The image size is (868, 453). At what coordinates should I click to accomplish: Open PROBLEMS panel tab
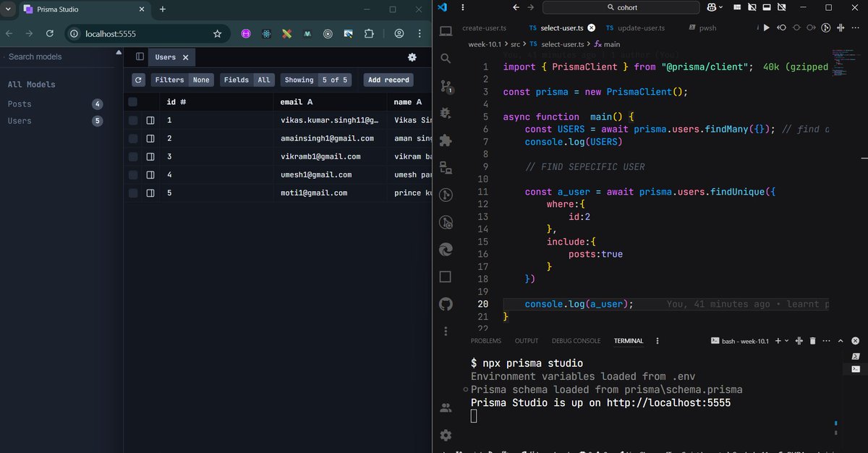[x=485, y=341]
